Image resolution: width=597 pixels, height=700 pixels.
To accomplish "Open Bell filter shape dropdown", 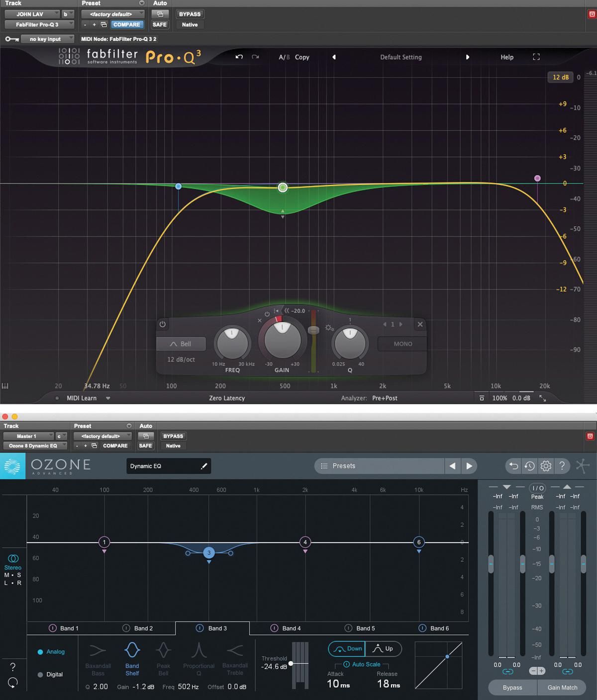I will pos(181,344).
